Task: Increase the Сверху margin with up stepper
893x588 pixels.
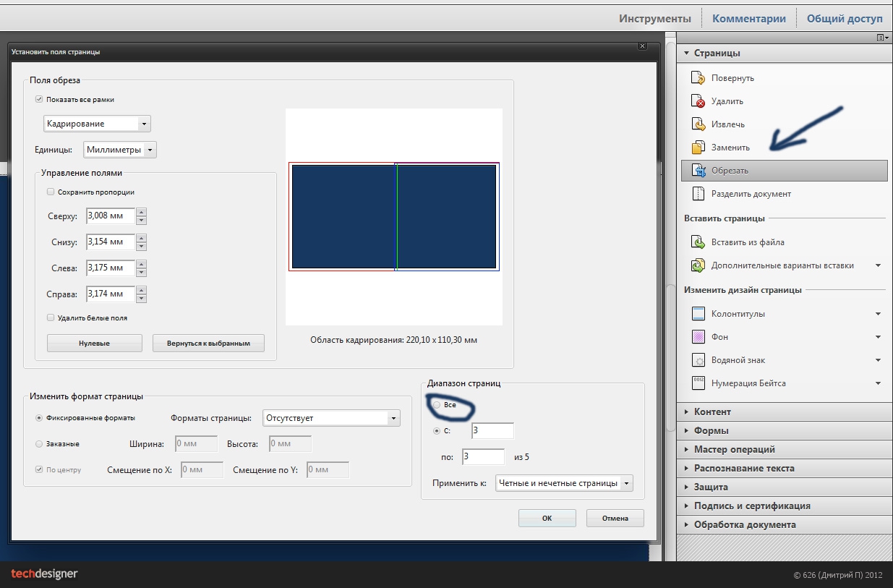Action: pos(142,212)
